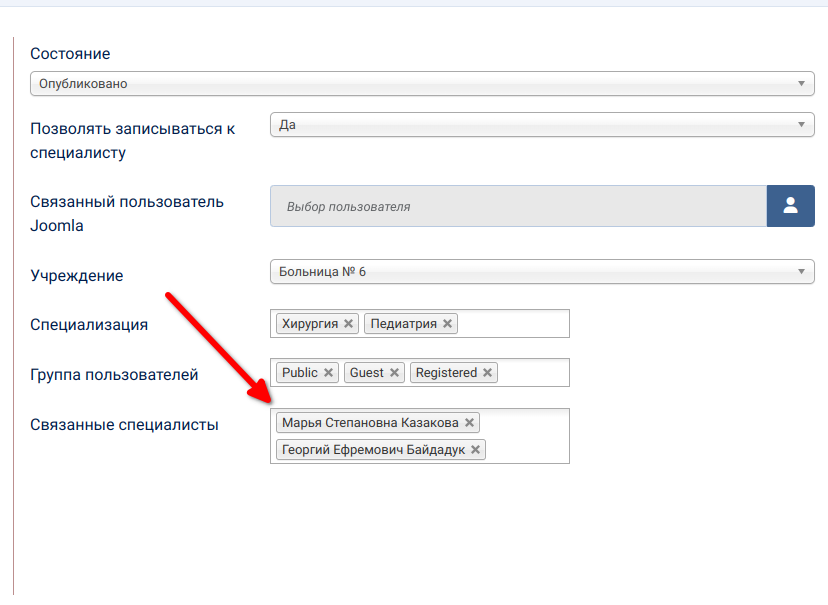Open the Состояние dropdown
This screenshot has width=828, height=605.
point(421,84)
